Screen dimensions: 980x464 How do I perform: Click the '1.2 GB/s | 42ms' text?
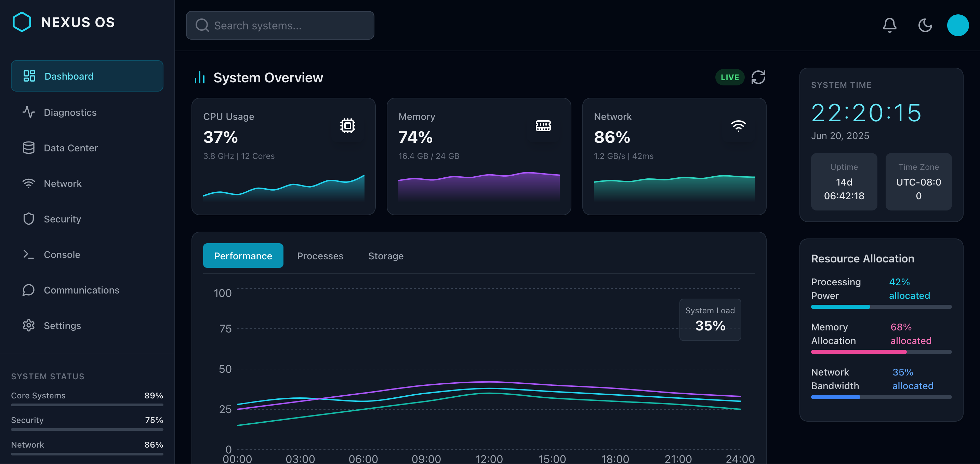tap(624, 156)
